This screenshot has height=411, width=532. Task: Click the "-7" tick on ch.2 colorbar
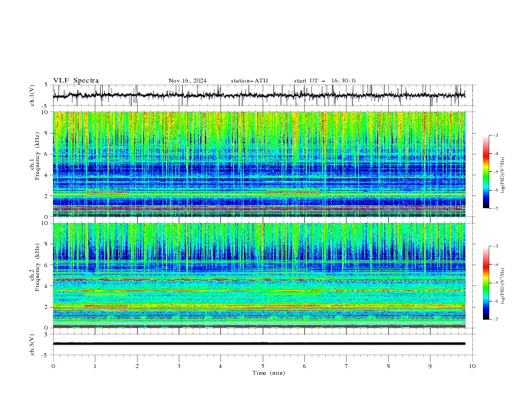(x=496, y=319)
